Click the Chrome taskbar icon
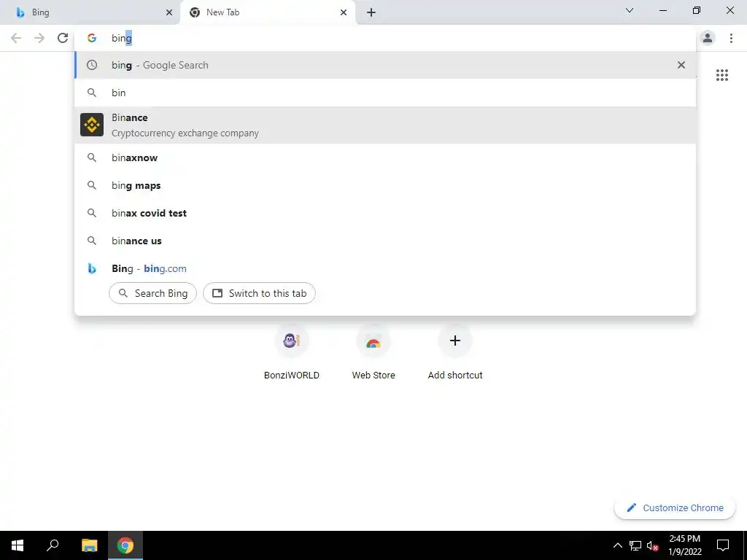Viewport: 747px width, 560px height. (x=125, y=545)
